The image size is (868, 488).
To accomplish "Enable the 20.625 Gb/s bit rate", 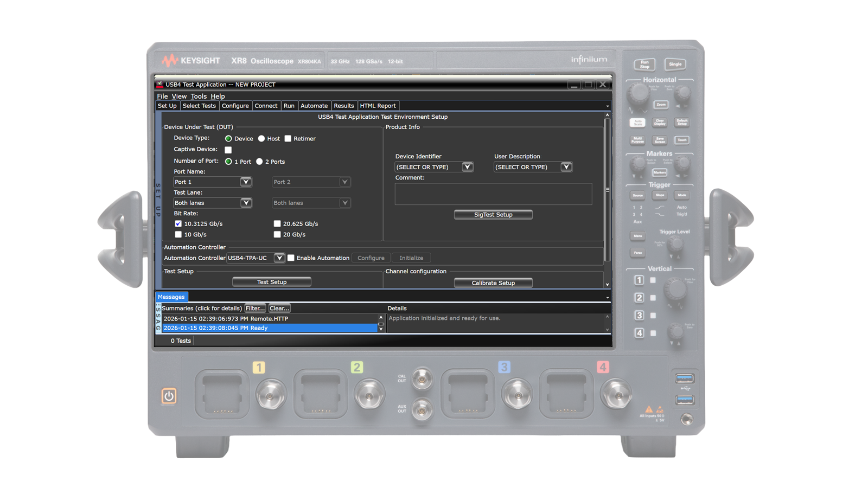I will click(x=277, y=223).
